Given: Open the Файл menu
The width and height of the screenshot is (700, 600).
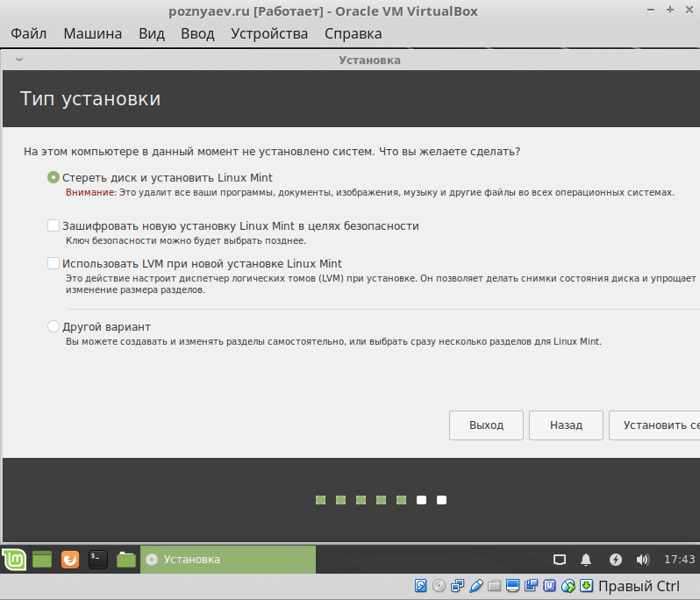Looking at the screenshot, I should [x=29, y=33].
